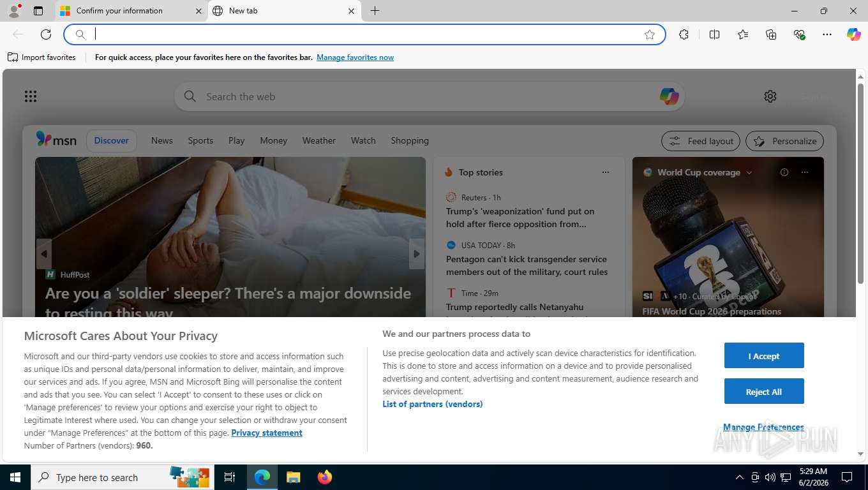Open the Play tab

(x=237, y=140)
